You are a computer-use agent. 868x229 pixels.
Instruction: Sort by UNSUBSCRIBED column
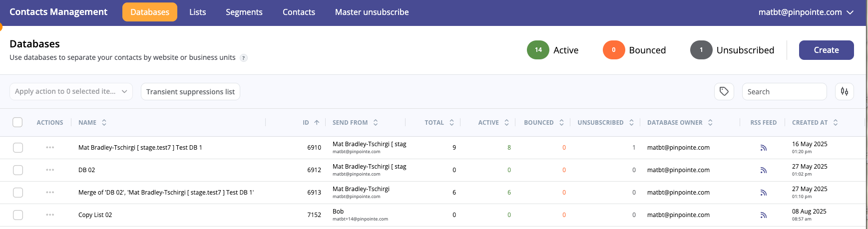coord(631,122)
